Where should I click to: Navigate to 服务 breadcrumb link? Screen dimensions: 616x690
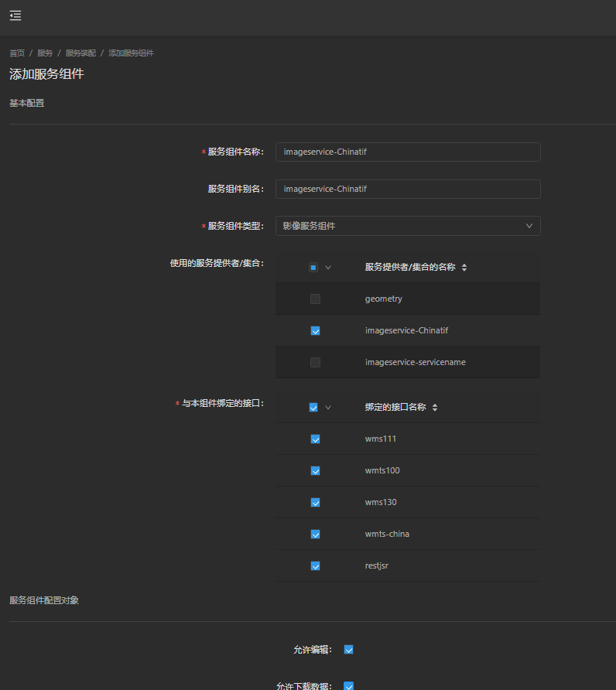[x=45, y=53]
